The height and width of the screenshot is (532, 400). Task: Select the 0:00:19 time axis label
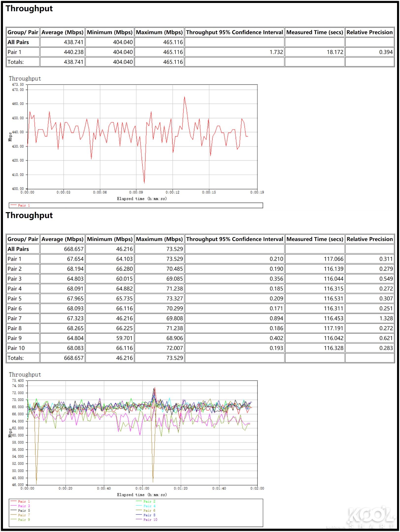[257, 192]
